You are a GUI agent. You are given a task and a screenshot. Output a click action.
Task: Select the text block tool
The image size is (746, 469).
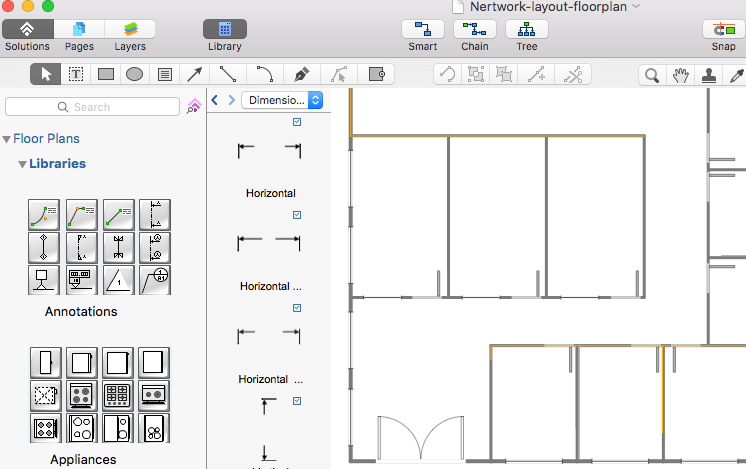pos(165,75)
